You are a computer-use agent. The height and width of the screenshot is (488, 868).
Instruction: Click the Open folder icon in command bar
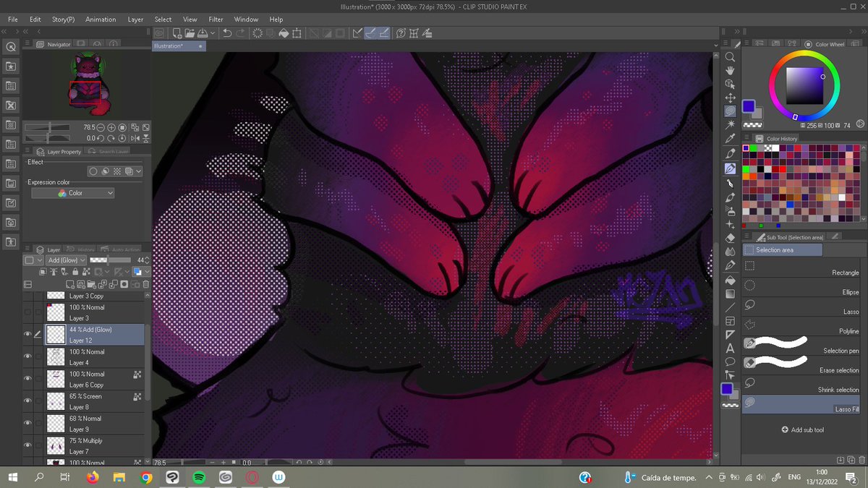point(190,33)
